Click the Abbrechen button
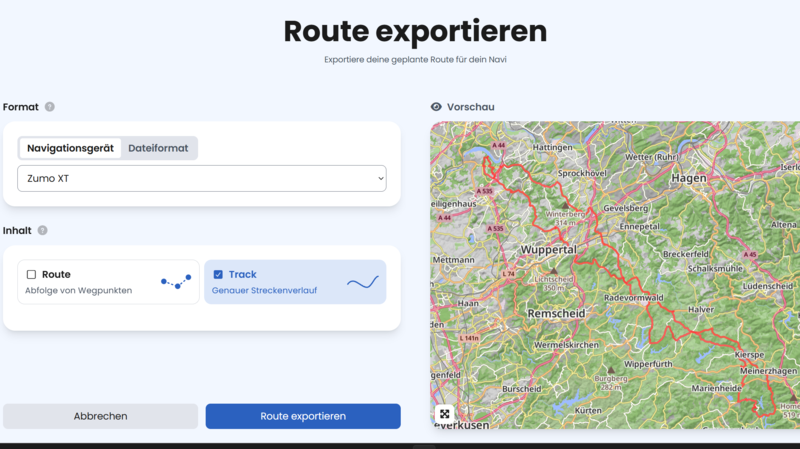The height and width of the screenshot is (449, 800). (100, 416)
